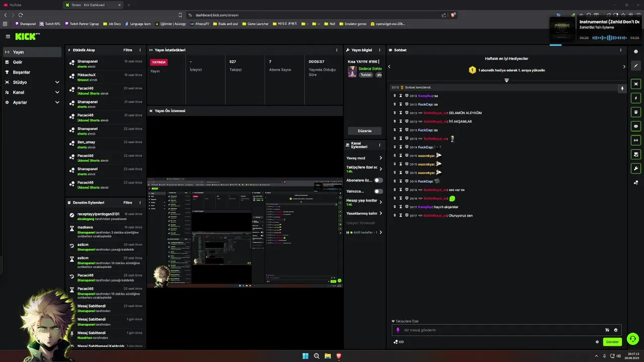Open options menu of Sohbet panel
644x362 pixels.
[620, 50]
